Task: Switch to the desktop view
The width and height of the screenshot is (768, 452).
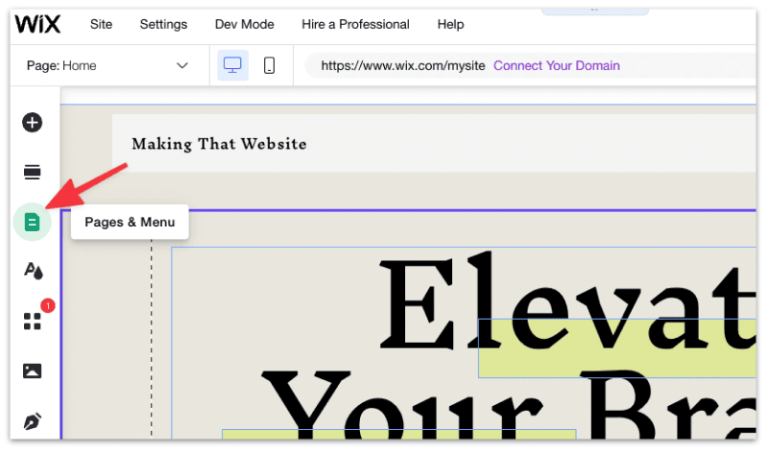Action: click(x=233, y=66)
